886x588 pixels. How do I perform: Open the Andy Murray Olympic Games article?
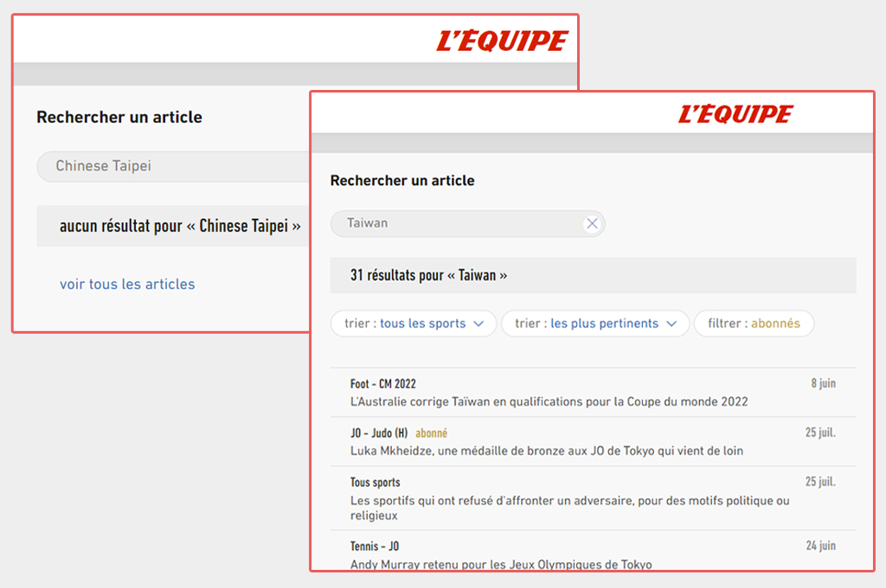click(500, 565)
